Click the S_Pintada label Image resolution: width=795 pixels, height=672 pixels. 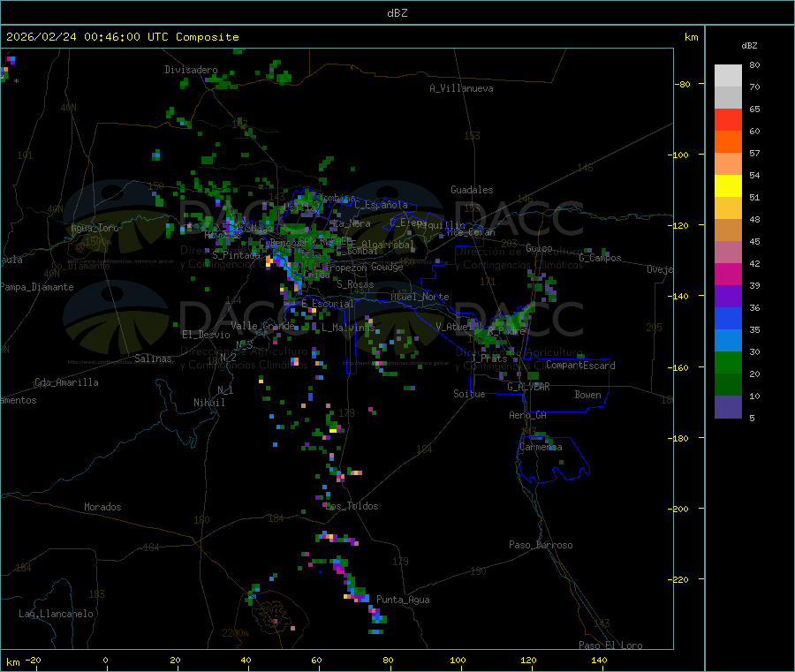[x=236, y=255]
